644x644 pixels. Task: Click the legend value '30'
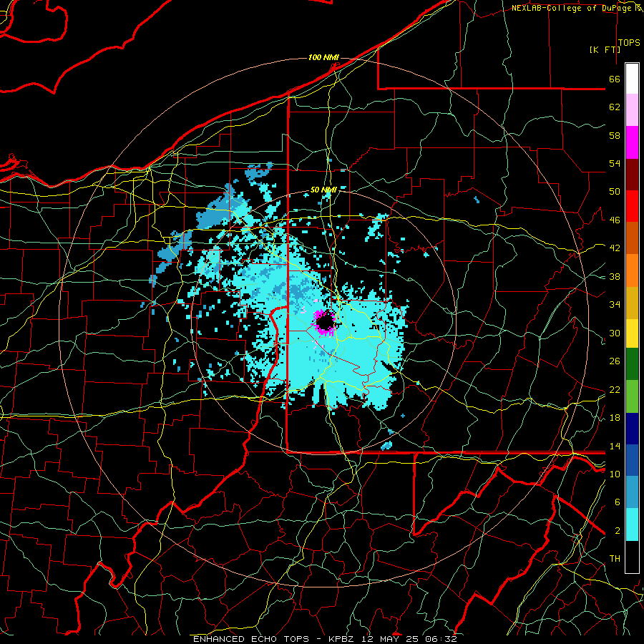click(x=615, y=333)
